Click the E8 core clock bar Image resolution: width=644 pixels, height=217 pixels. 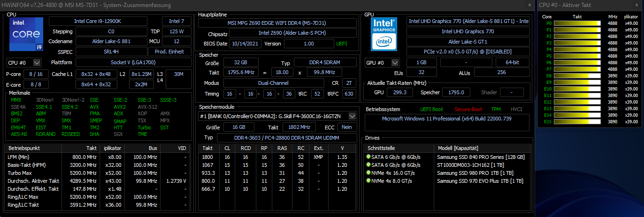click(578, 75)
